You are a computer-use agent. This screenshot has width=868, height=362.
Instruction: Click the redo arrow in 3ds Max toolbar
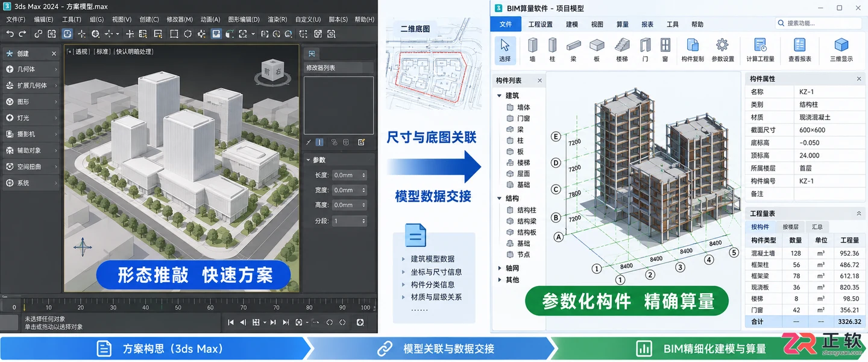22,34
